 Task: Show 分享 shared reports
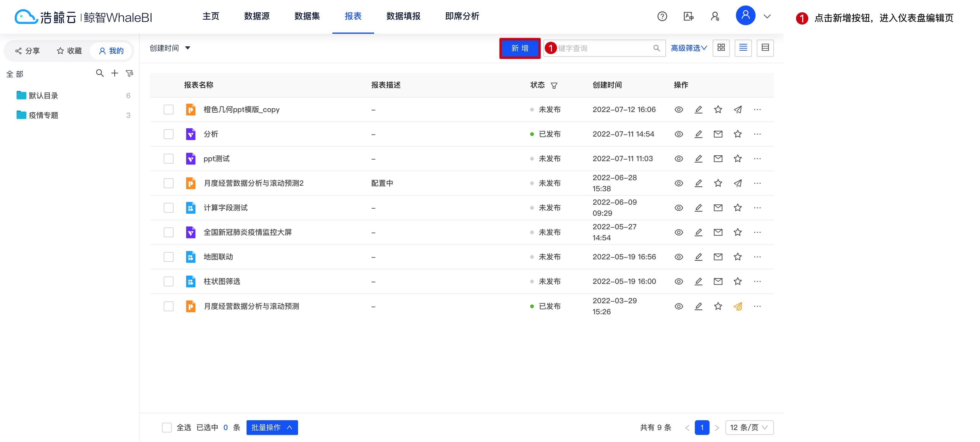tap(27, 51)
